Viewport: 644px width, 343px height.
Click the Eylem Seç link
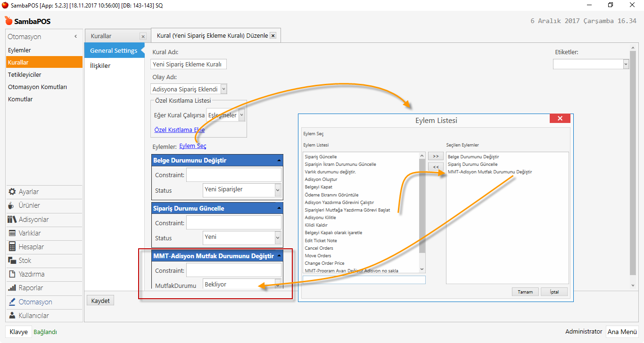[192, 146]
